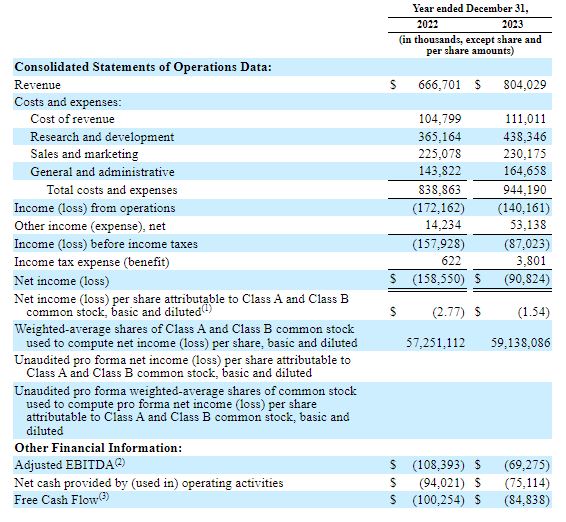Select 'Other income (expense), net' label
Screen dimensions: 566x522
click(90, 226)
